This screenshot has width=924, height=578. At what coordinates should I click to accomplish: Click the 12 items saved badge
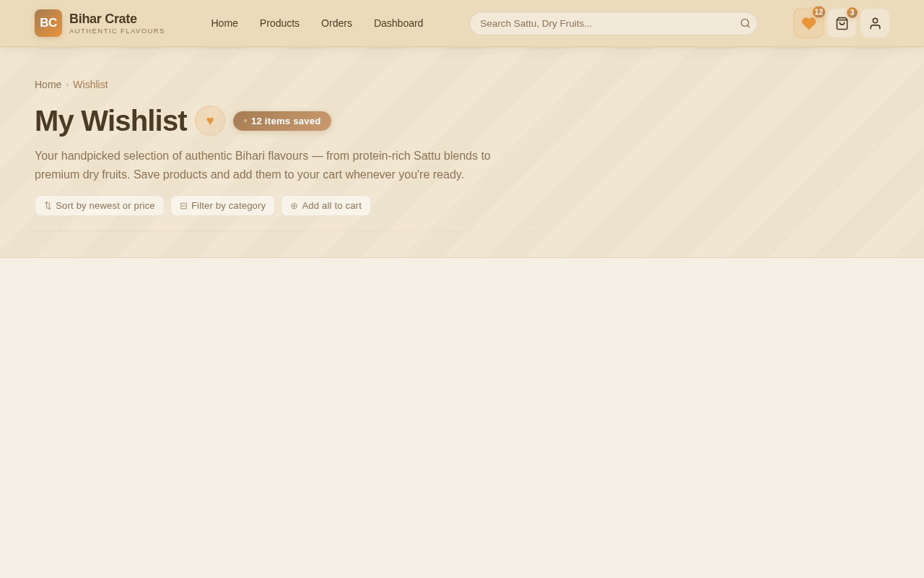(x=282, y=121)
